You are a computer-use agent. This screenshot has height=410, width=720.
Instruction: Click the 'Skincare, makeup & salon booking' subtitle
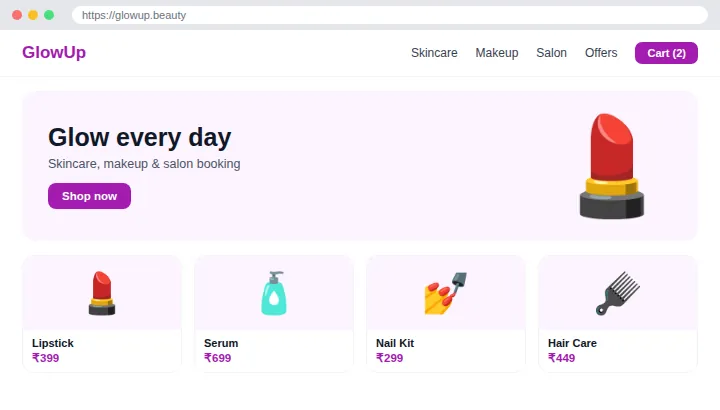coord(144,164)
